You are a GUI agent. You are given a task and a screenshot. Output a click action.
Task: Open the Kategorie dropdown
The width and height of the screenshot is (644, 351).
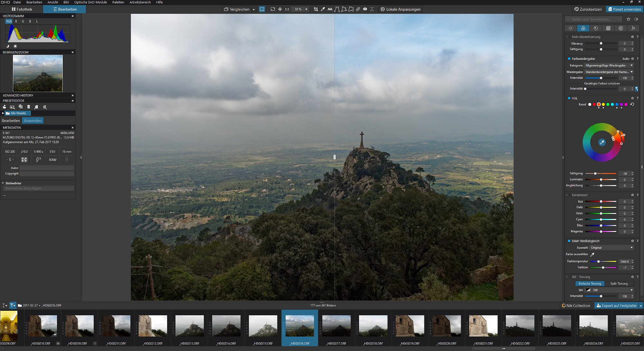[609, 65]
